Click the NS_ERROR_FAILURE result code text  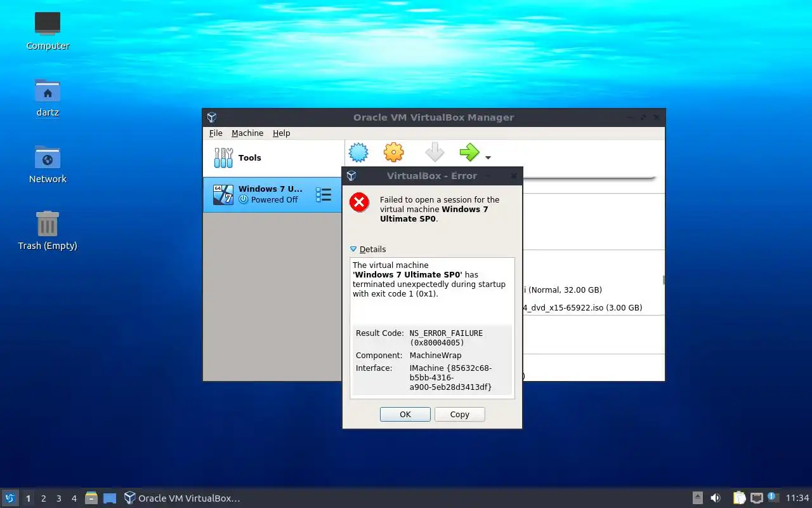[446, 338]
